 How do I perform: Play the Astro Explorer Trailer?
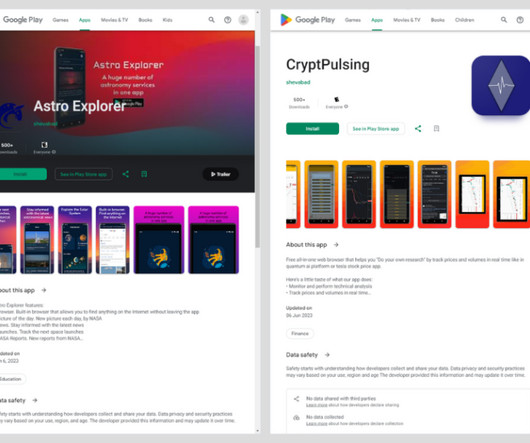[221, 174]
